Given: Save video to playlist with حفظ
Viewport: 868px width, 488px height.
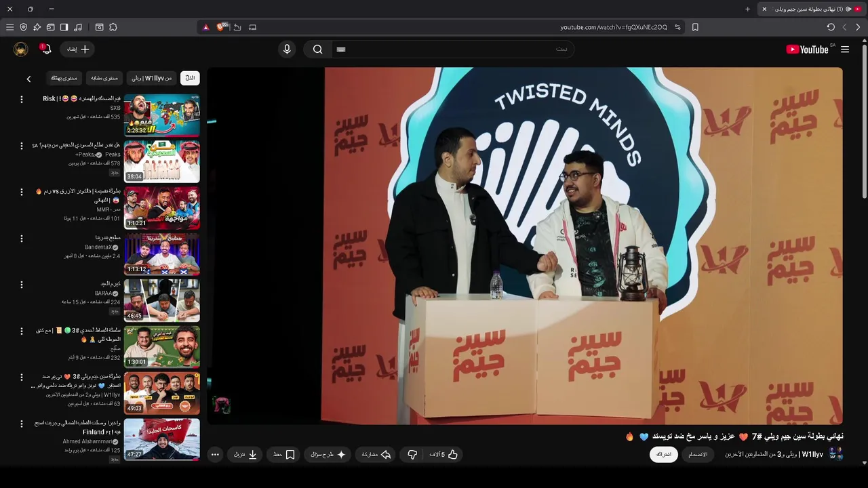Looking at the screenshot, I should pyautogui.click(x=284, y=455).
